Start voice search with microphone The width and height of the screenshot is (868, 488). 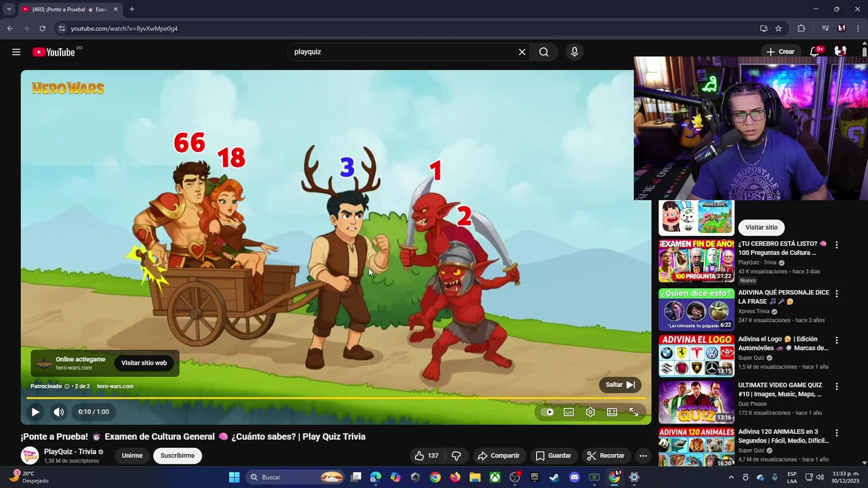pyautogui.click(x=574, y=52)
